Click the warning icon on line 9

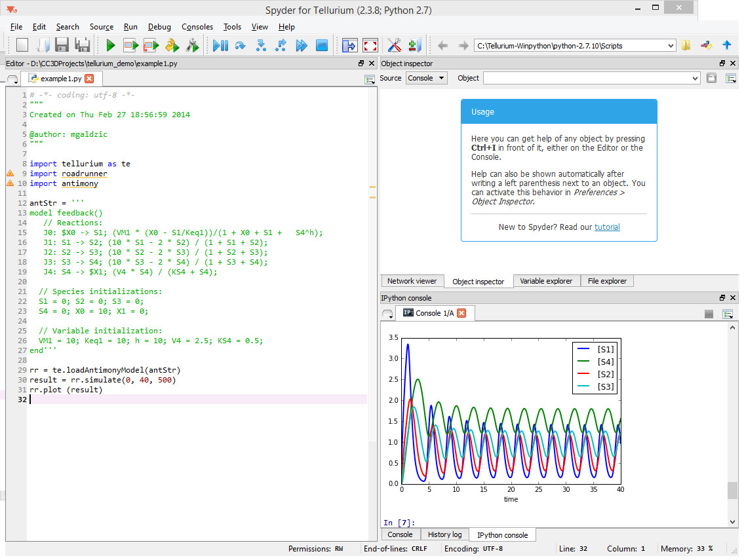(10, 173)
